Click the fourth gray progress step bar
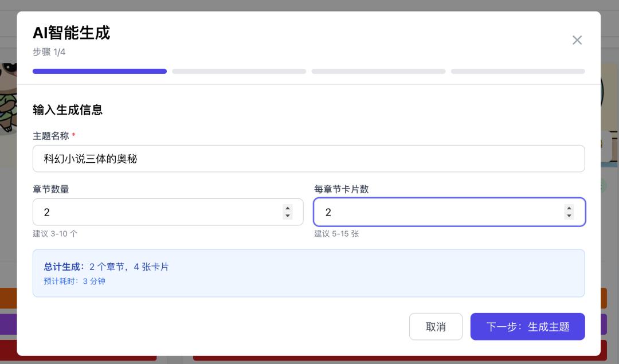 tap(518, 72)
